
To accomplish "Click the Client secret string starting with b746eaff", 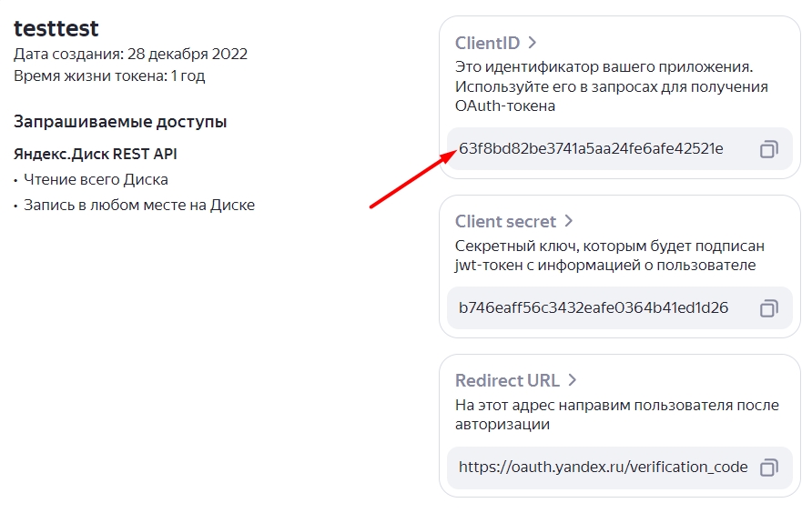I will (x=594, y=308).
